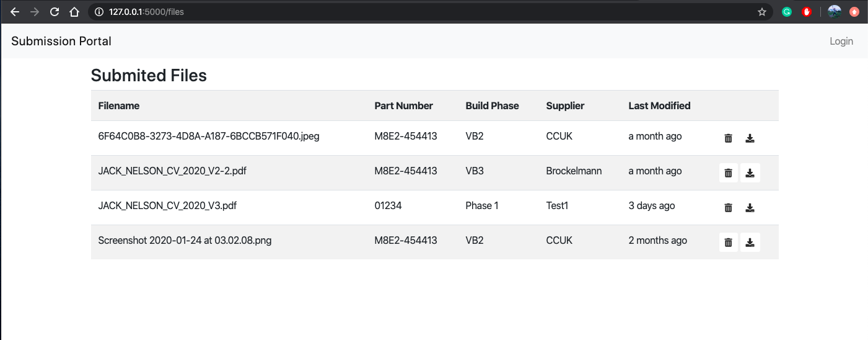Open the browser profile avatar
This screenshot has height=340, width=868.
click(x=835, y=12)
